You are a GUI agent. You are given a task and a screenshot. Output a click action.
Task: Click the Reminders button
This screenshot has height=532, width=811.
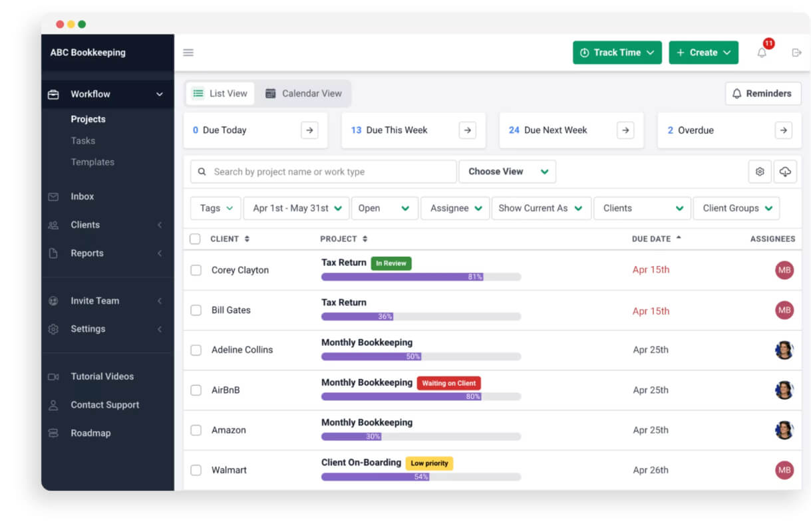pos(762,94)
